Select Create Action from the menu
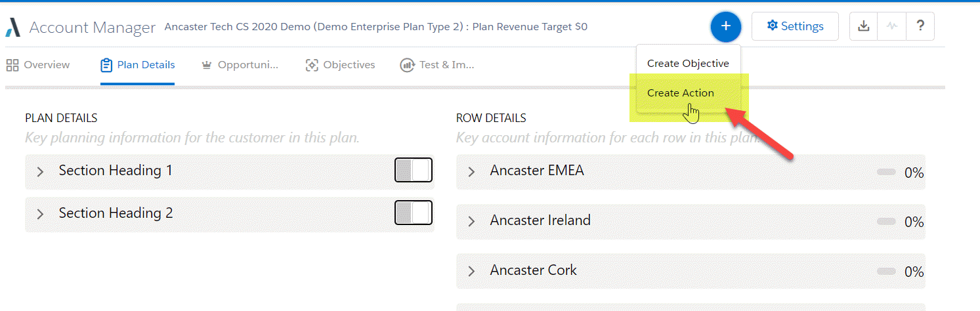 681,93
